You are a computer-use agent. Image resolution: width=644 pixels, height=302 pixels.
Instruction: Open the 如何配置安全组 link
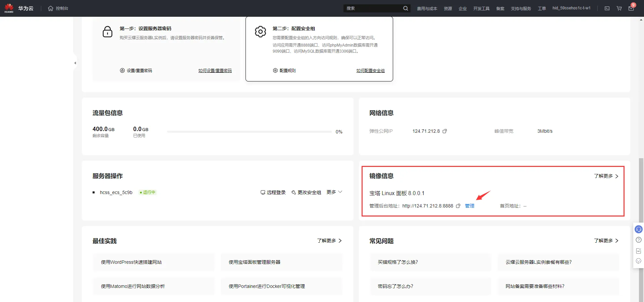point(370,70)
